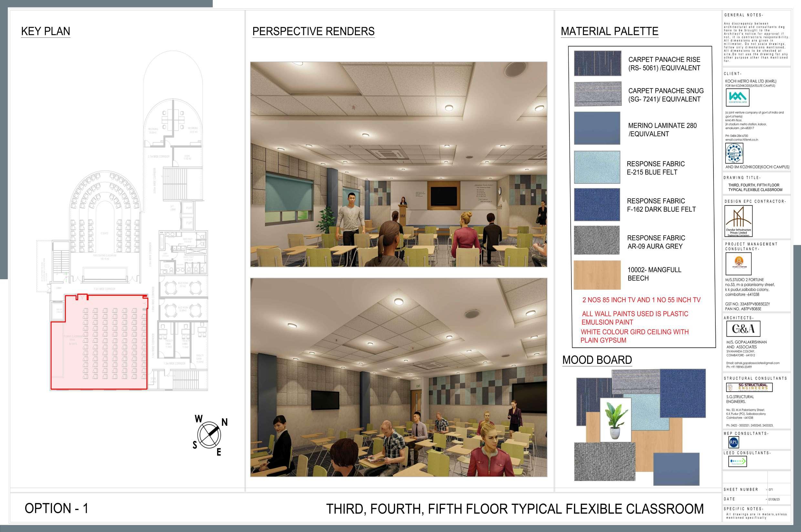801x532 pixels.
Task: Click 'RESPONSE FABRIC AR-09 AURA GREY' label
Action: click(x=656, y=242)
